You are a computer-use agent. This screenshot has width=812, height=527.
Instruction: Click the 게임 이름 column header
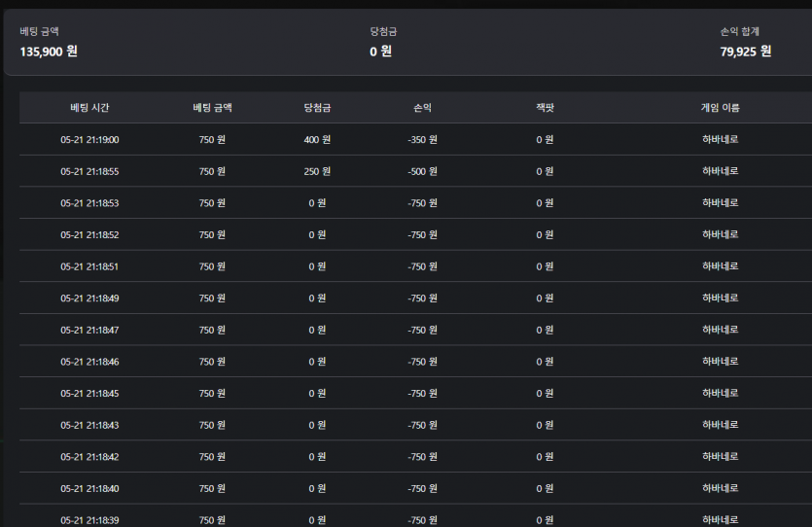tap(720, 108)
